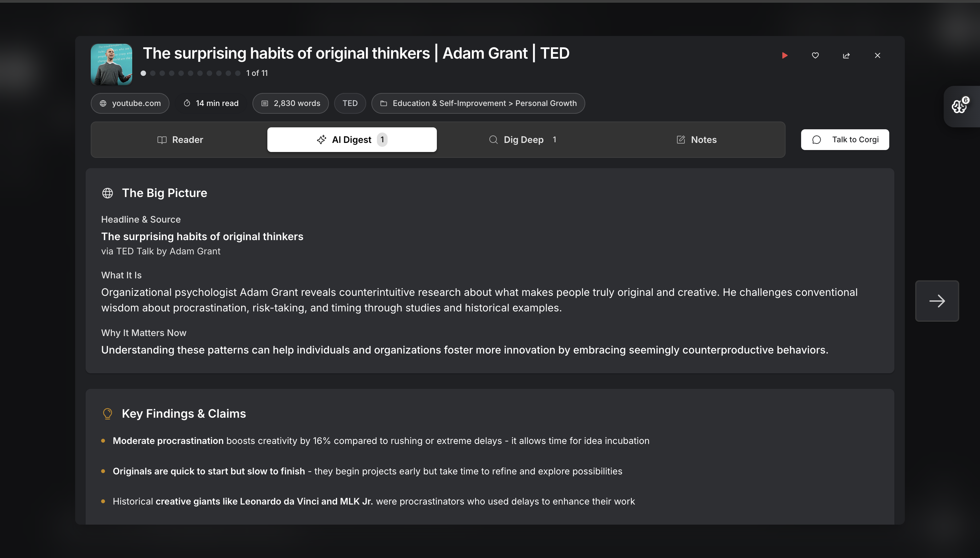Click the Talk to Corgi button
This screenshot has height=558, width=980.
pyautogui.click(x=845, y=139)
